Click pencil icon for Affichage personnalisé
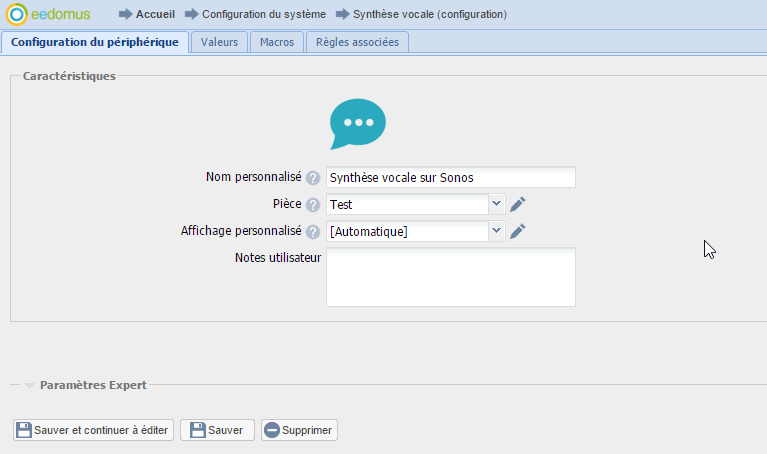The image size is (767, 454). coord(517,232)
